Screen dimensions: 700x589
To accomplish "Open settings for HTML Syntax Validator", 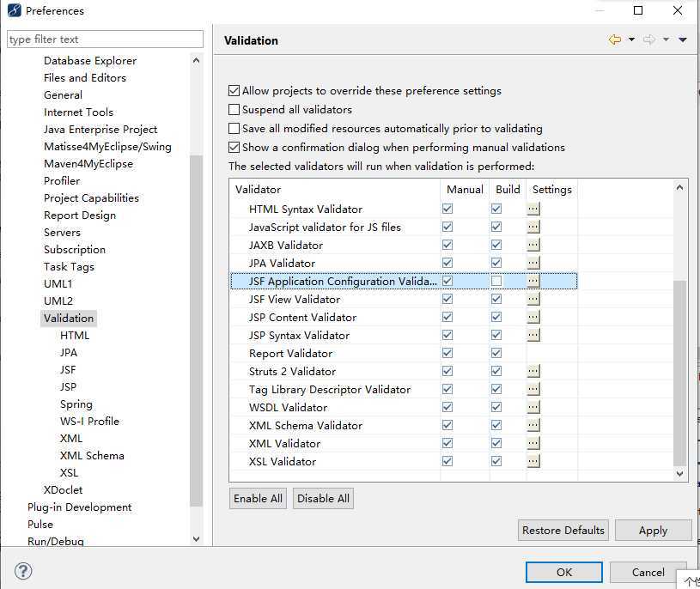I will pyautogui.click(x=533, y=209).
